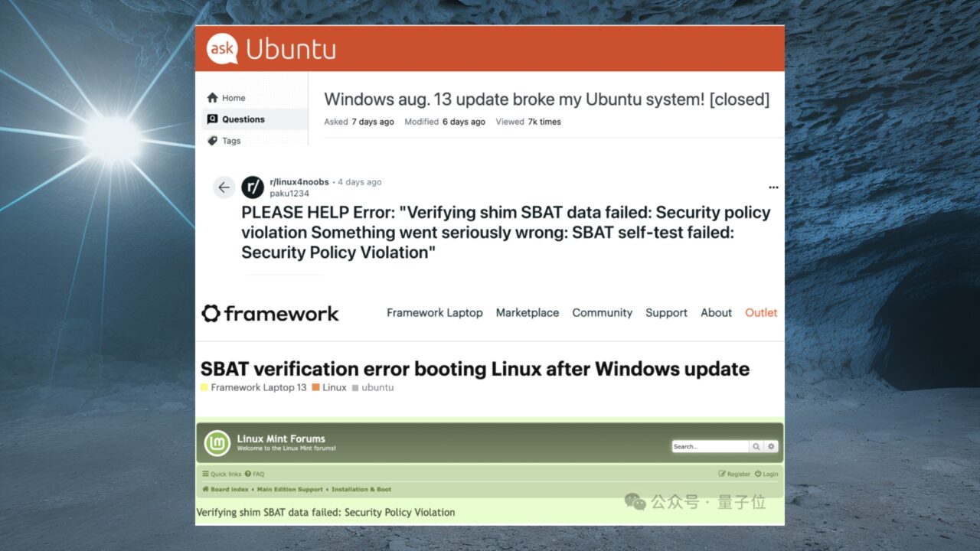Click the 'Modified 6 days ago' text
Screen dimensions: 980x551
point(445,122)
